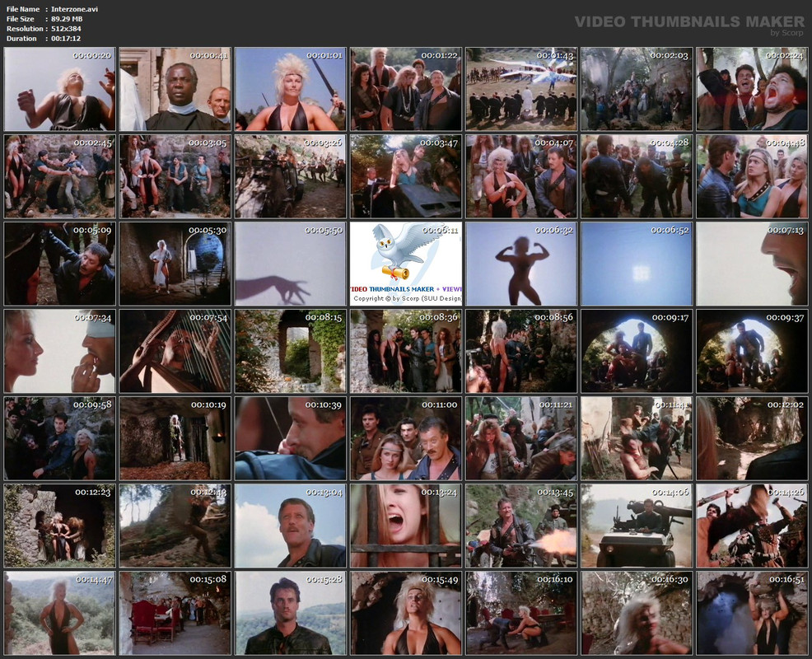
Task: Select the 00:04:48 thumbnail
Action: [753, 176]
